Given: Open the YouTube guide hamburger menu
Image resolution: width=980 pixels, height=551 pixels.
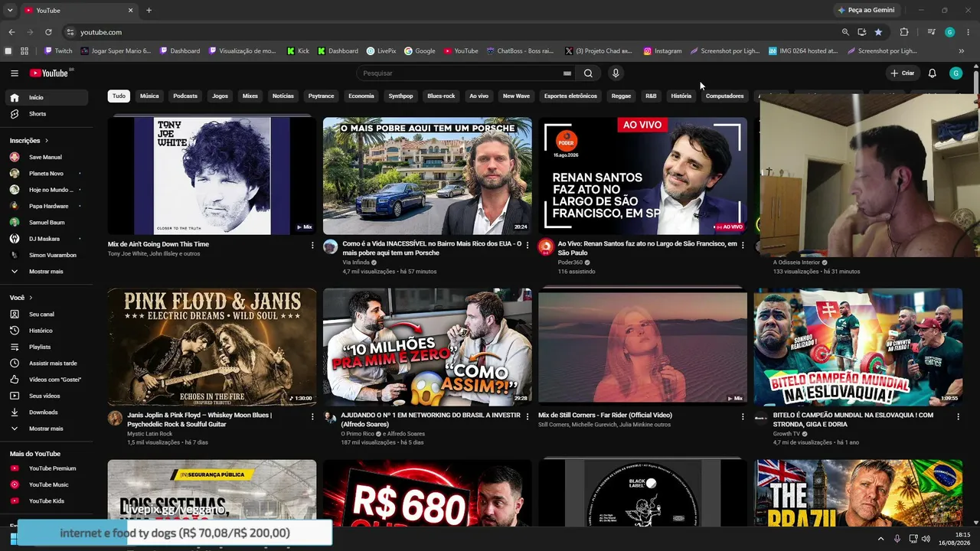Looking at the screenshot, I should [x=15, y=73].
